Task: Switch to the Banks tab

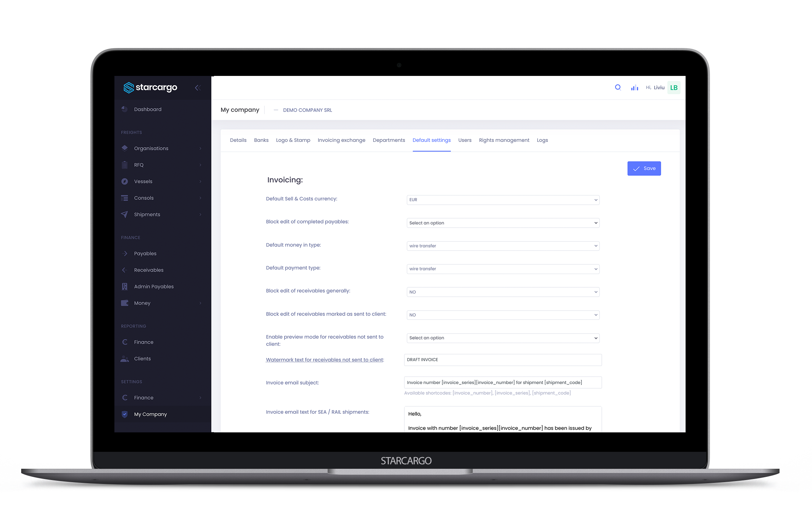Action: point(261,140)
